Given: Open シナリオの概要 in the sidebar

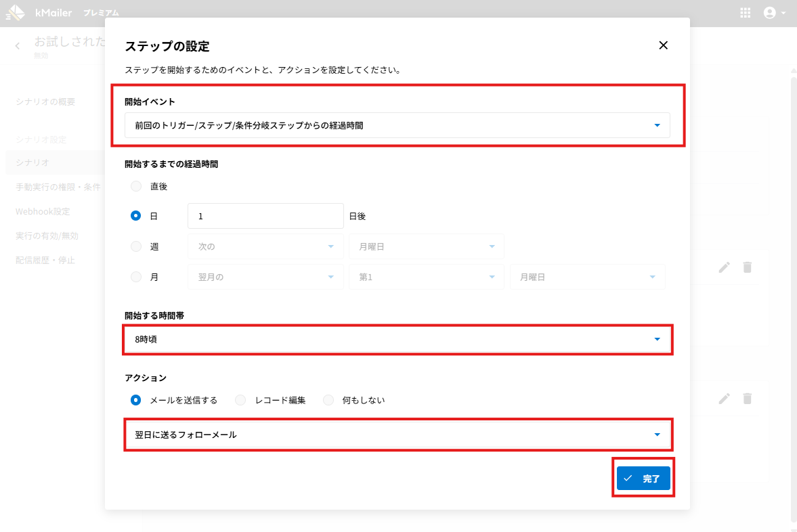Looking at the screenshot, I should (x=45, y=102).
